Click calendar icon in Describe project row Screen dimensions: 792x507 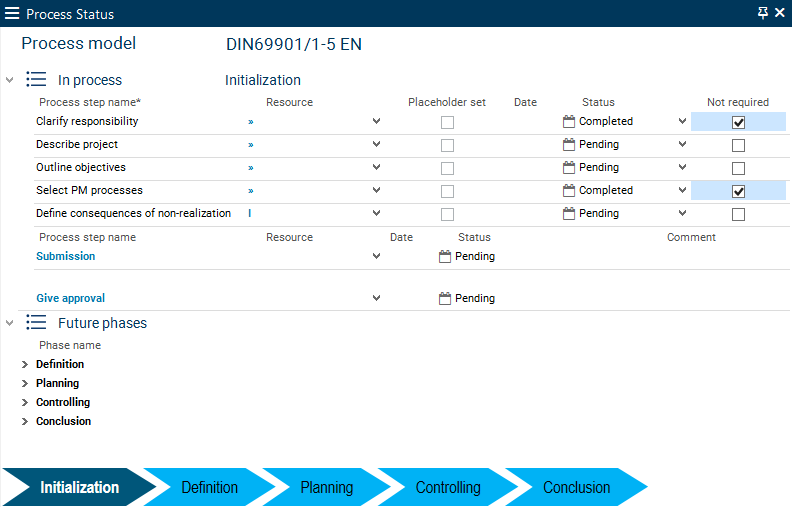(x=569, y=144)
